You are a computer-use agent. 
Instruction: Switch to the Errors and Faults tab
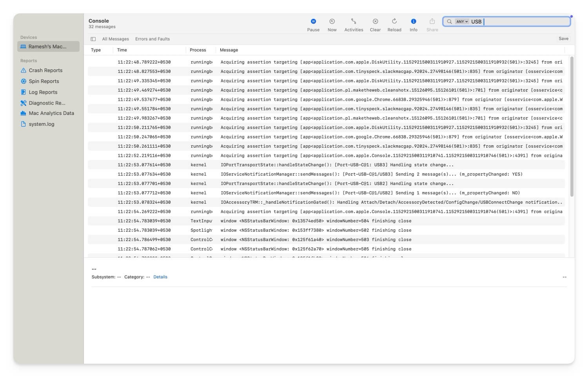tap(152, 39)
